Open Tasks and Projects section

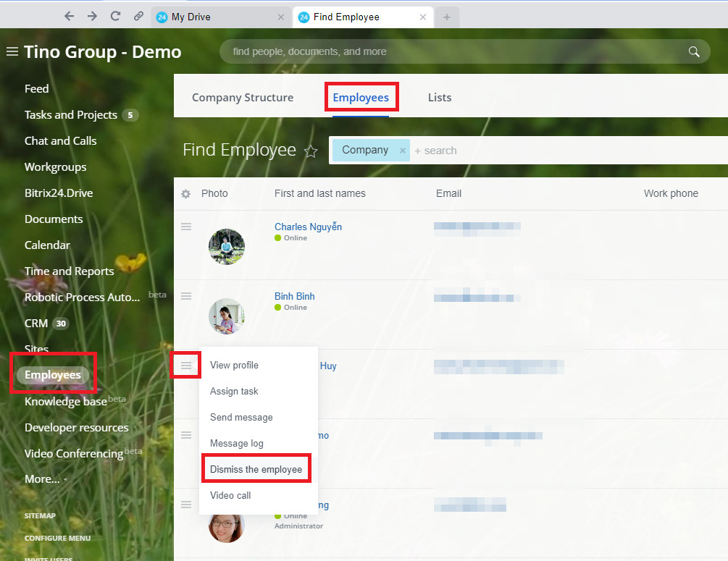[x=70, y=114]
